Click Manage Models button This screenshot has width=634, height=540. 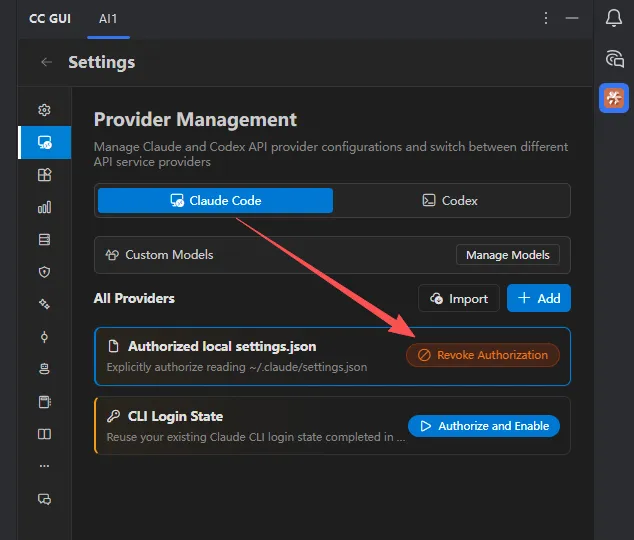pos(507,255)
